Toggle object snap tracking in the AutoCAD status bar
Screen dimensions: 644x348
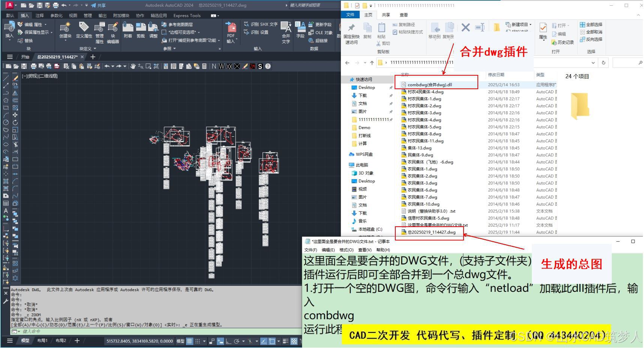tap(264, 341)
